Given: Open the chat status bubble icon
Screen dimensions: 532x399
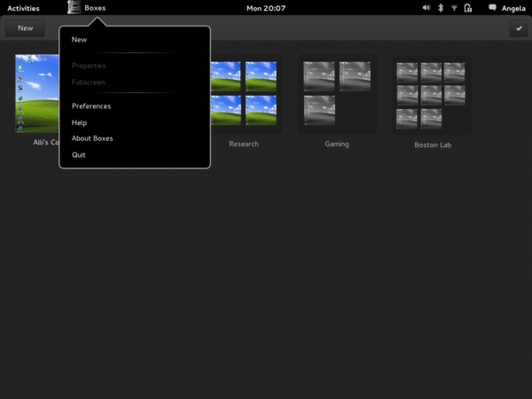Looking at the screenshot, I should click(492, 8).
